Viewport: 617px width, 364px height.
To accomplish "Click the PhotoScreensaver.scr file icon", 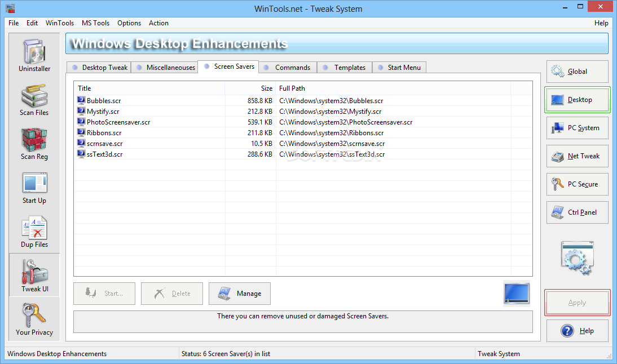I will point(81,122).
